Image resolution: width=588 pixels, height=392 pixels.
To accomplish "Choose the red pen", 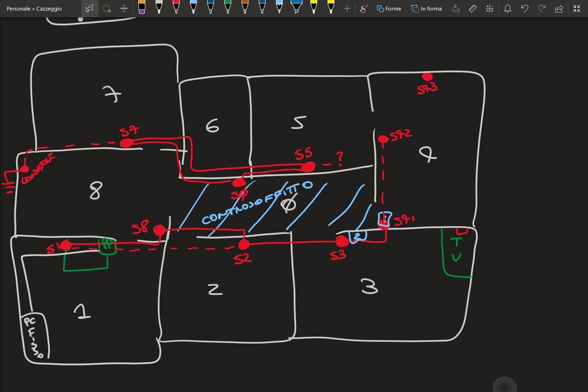I will (x=176, y=7).
